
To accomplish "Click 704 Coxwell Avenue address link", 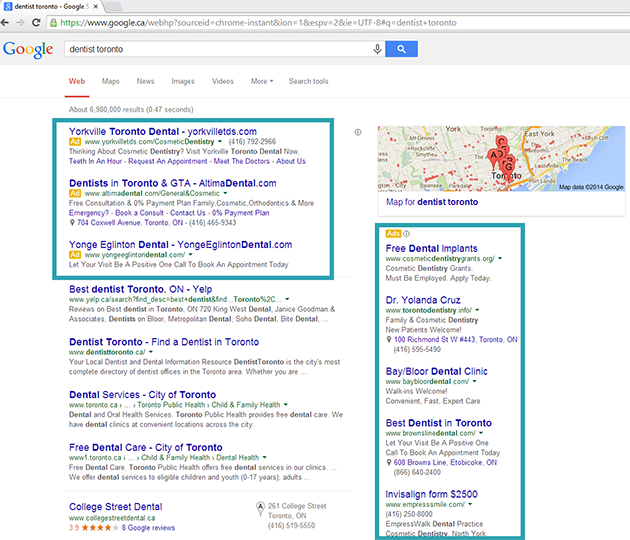I will [130, 223].
